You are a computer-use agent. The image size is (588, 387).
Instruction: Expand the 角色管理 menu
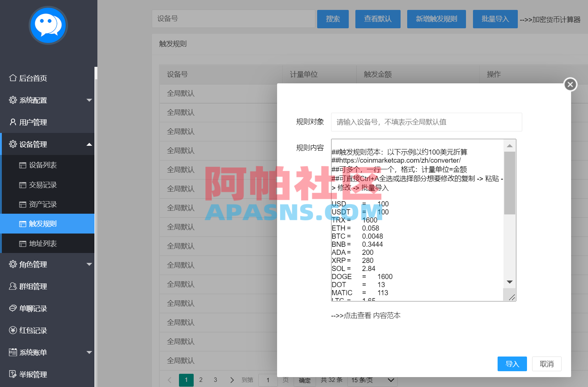89,264
